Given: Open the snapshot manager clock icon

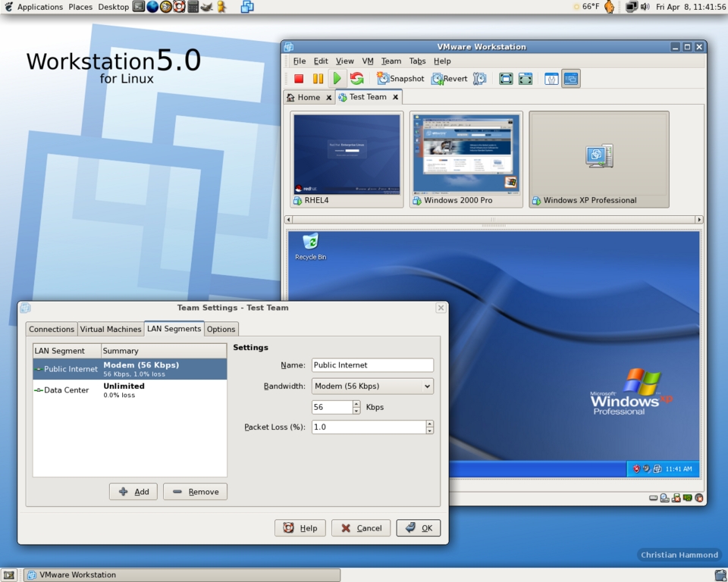Looking at the screenshot, I should (x=479, y=78).
